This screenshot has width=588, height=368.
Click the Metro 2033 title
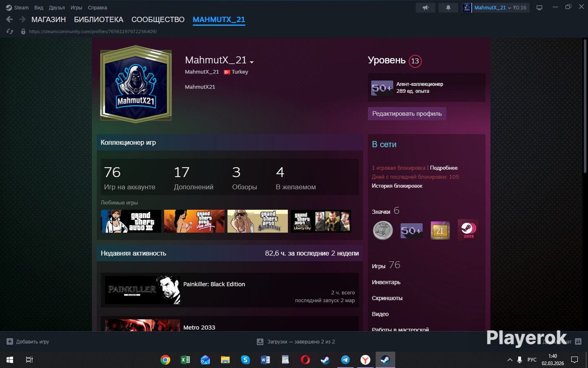(x=199, y=328)
